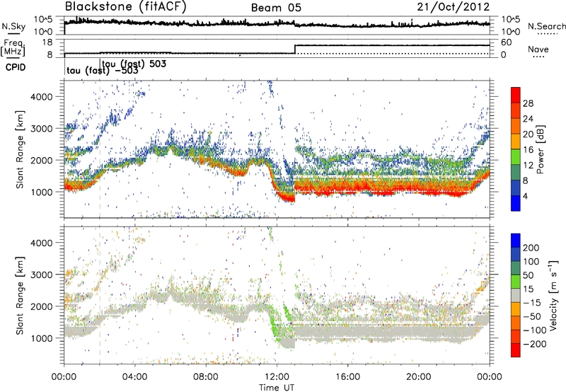
Task: Click the 'Slant Range [km]' label of velocity panel
Action: coord(20,296)
